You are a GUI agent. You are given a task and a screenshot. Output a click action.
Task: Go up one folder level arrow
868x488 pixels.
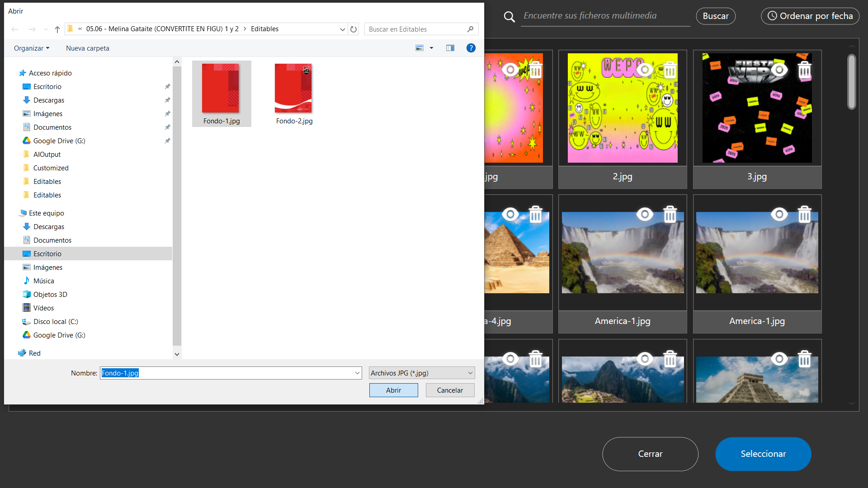pyautogui.click(x=57, y=29)
